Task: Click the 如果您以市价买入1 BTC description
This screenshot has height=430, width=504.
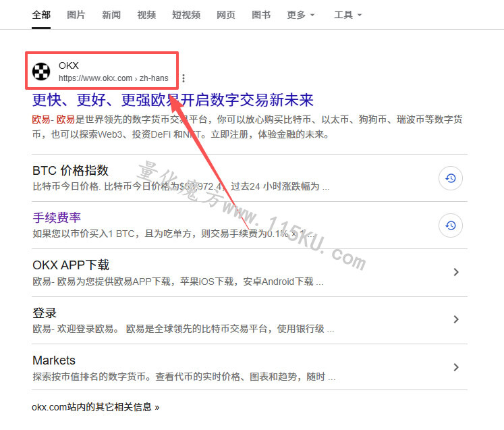Action: pyautogui.click(x=173, y=234)
